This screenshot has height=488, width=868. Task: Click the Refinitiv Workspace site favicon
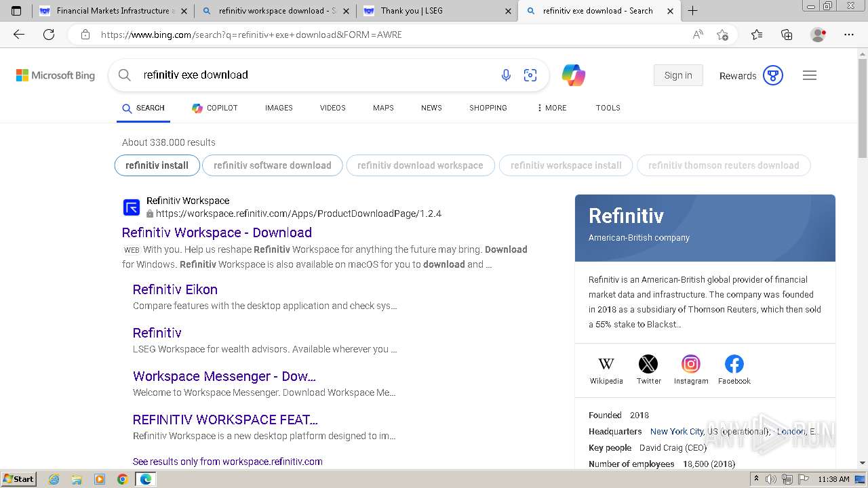[131, 207]
